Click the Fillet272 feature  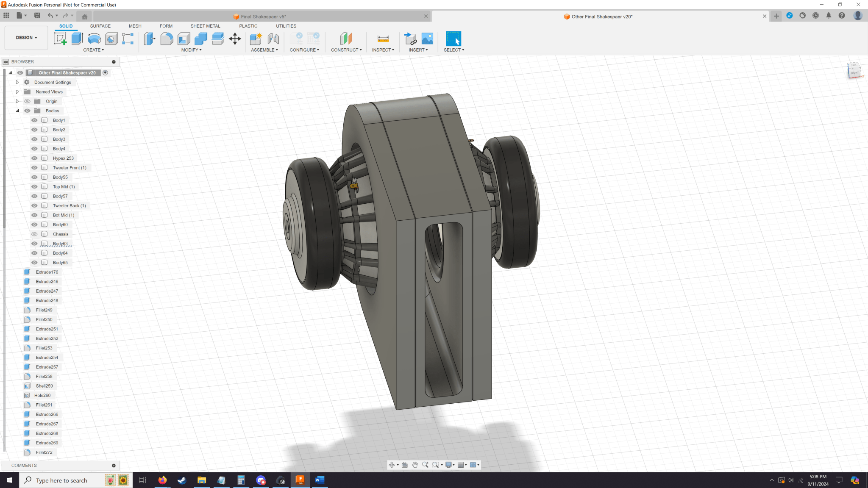click(44, 452)
